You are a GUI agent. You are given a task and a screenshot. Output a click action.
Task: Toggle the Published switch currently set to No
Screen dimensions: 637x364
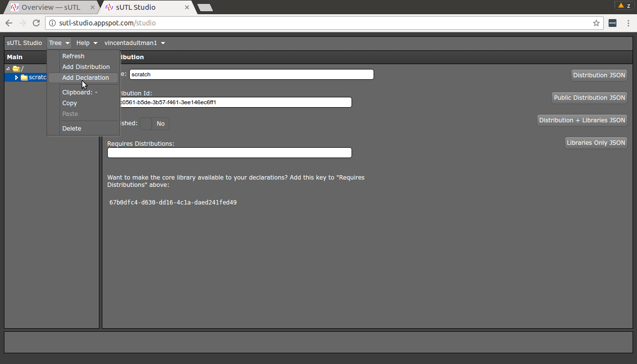click(x=155, y=124)
